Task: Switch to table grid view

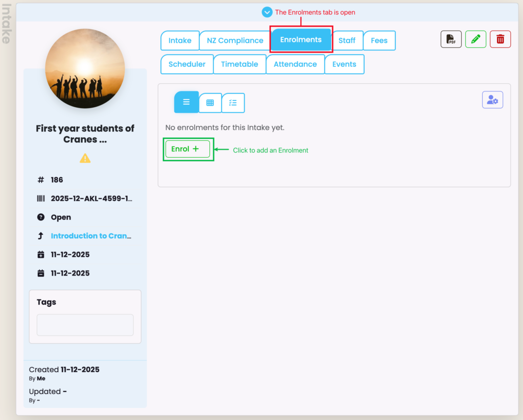Action: [x=210, y=103]
